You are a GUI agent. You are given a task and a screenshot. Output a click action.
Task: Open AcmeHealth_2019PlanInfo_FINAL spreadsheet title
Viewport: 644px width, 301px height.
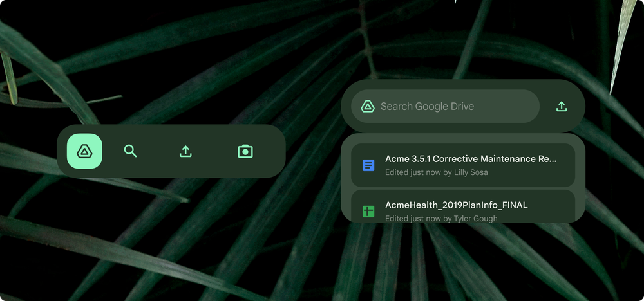coord(456,205)
